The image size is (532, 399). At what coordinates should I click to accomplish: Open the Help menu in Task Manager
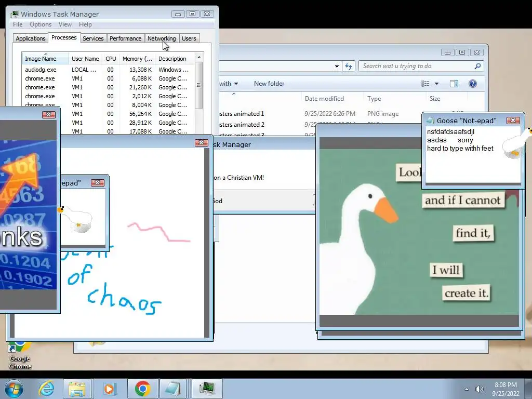85,24
